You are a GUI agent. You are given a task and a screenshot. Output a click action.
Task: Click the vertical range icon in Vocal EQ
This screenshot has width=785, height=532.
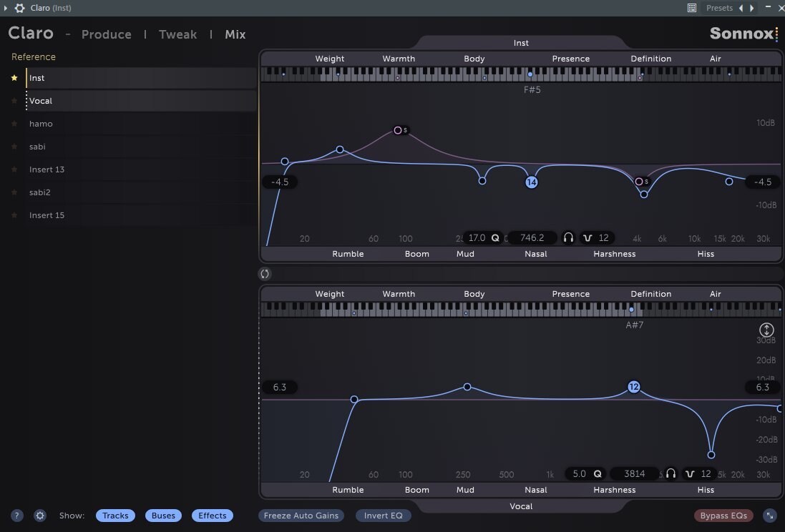(x=766, y=330)
